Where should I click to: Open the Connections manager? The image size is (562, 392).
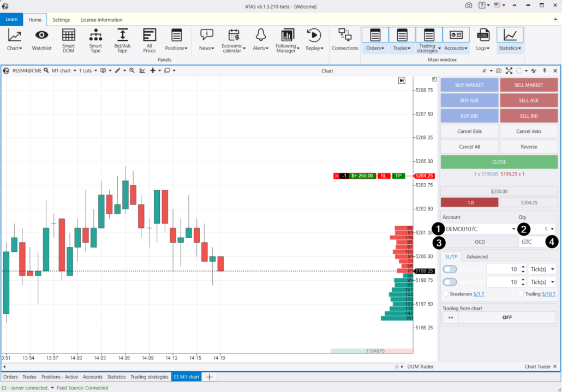(x=345, y=40)
